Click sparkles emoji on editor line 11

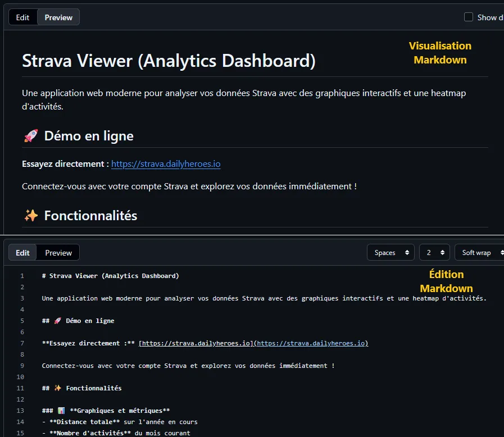pyautogui.click(x=57, y=388)
